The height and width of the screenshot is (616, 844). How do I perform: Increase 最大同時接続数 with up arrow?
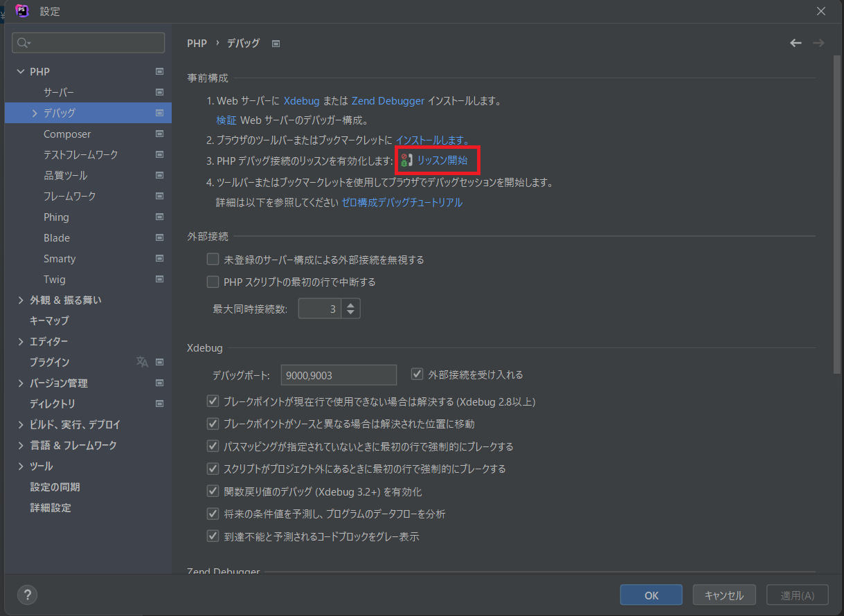point(351,305)
